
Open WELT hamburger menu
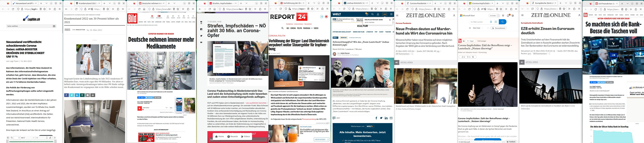pyautogui.click(x=391, y=14)
